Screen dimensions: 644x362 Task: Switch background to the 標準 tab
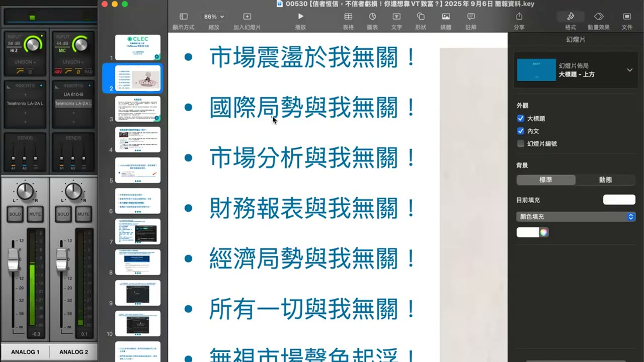point(546,179)
